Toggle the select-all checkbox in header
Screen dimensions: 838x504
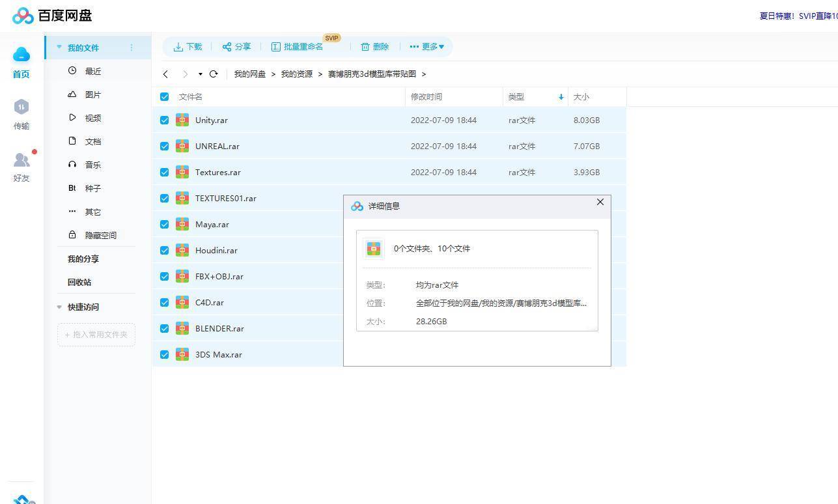coord(164,96)
